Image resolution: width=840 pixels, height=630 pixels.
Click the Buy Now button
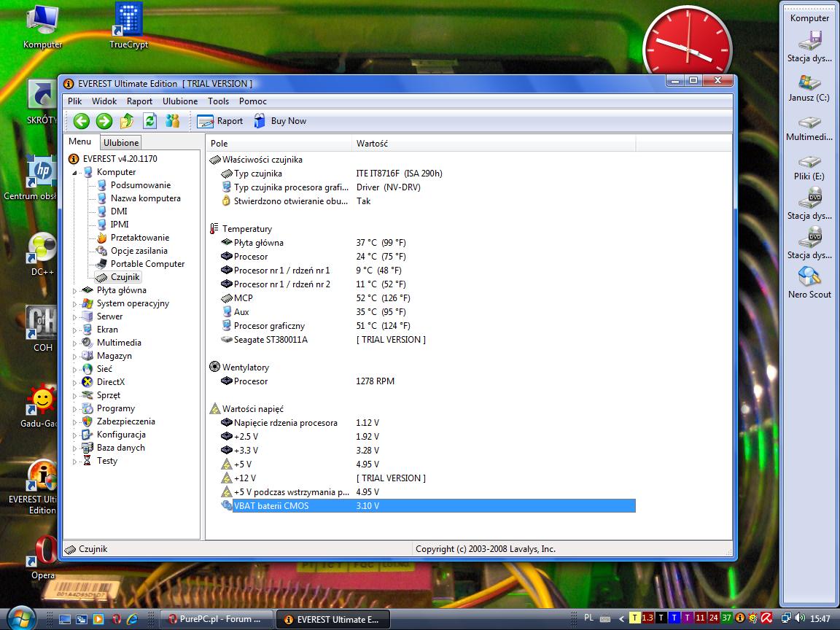(x=280, y=121)
